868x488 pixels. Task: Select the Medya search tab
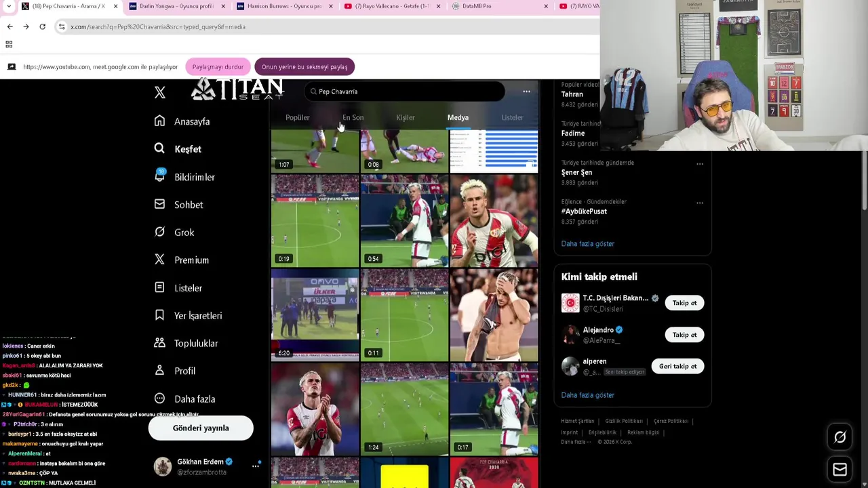coord(458,117)
